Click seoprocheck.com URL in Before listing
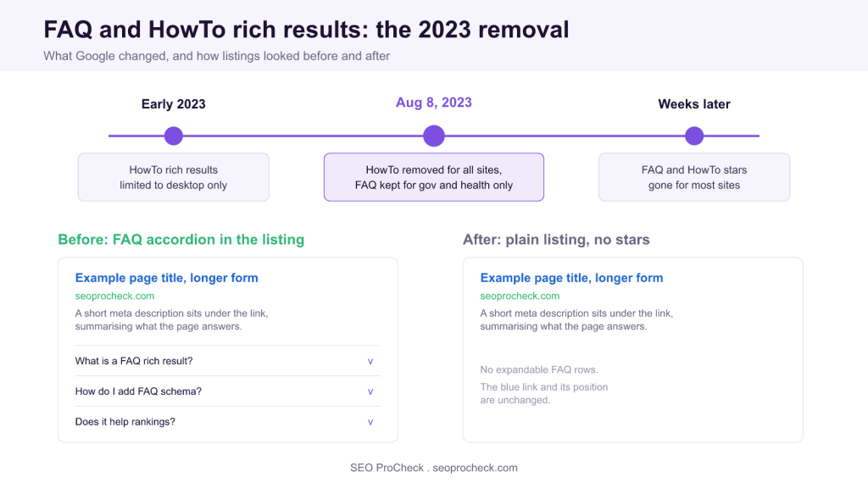 114,296
